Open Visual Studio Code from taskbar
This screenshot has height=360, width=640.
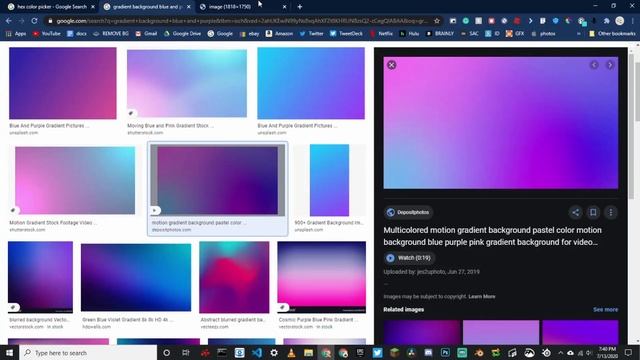pyautogui.click(x=256, y=353)
